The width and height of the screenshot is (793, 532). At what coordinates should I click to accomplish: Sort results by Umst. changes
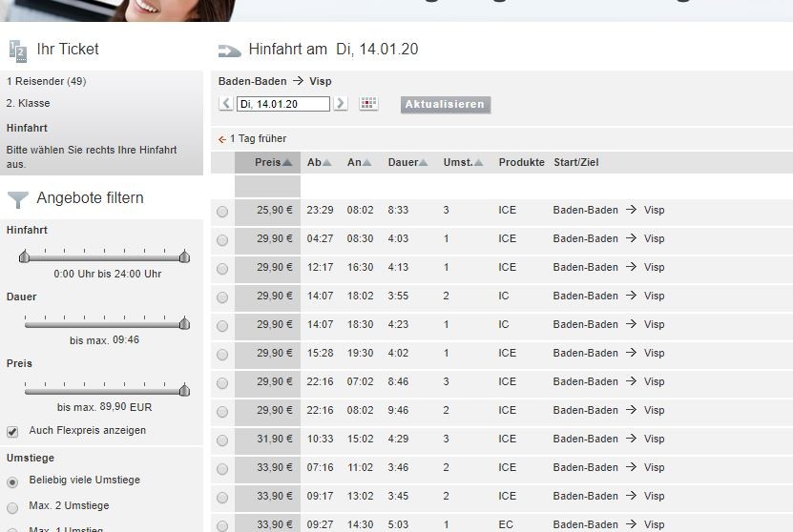coord(463,163)
